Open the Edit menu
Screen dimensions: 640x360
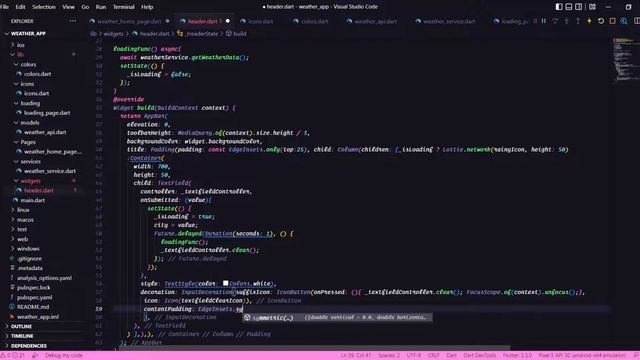click(x=20, y=7)
